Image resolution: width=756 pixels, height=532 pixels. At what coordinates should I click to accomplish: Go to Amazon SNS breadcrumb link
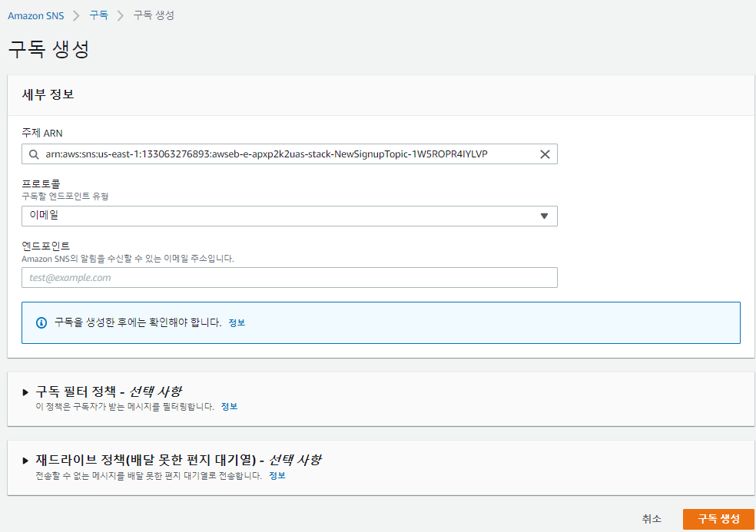coord(35,15)
